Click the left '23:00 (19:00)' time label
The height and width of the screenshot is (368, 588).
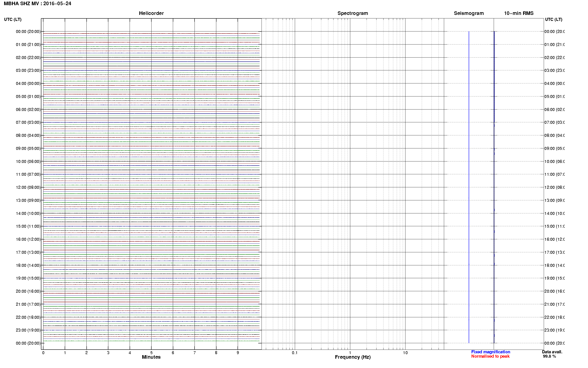[28, 330]
